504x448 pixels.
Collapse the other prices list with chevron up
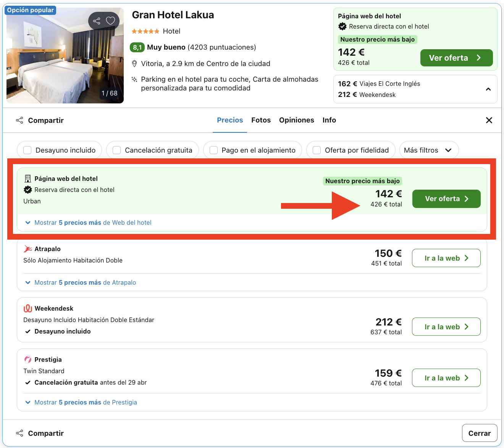(x=488, y=89)
